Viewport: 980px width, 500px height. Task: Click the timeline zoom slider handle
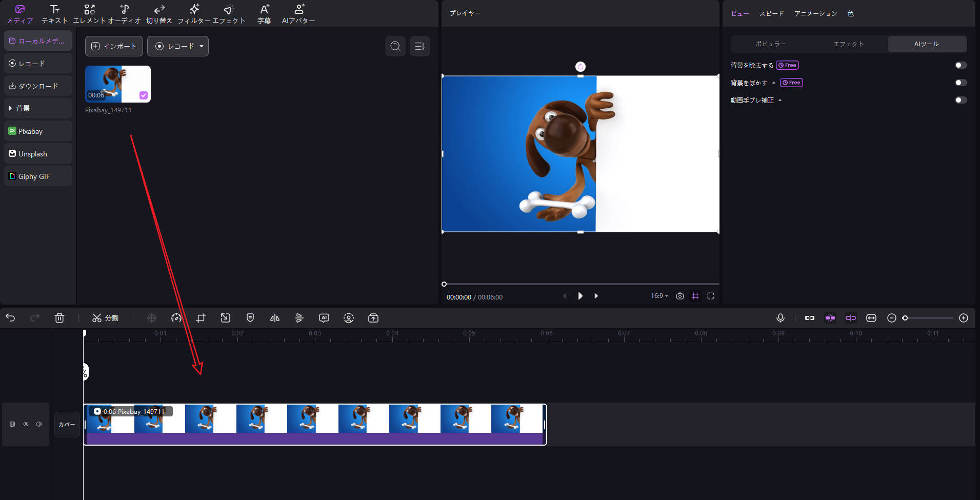click(905, 318)
